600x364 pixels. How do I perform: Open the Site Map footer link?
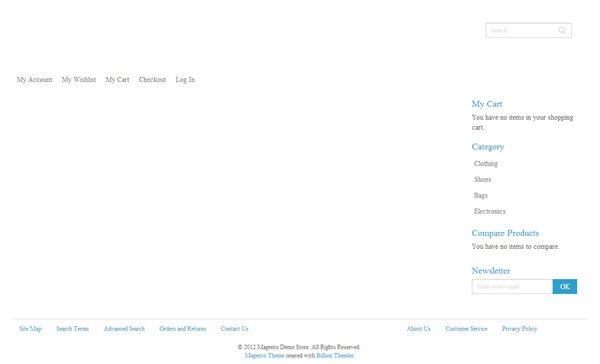(31, 329)
